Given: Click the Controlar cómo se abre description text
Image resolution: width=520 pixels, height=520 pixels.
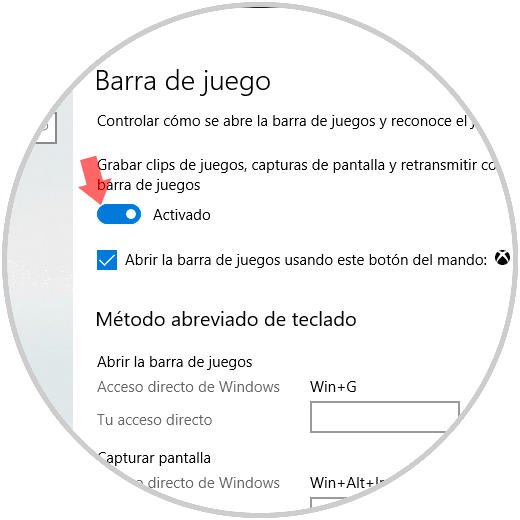Looking at the screenshot, I should click(x=285, y=121).
